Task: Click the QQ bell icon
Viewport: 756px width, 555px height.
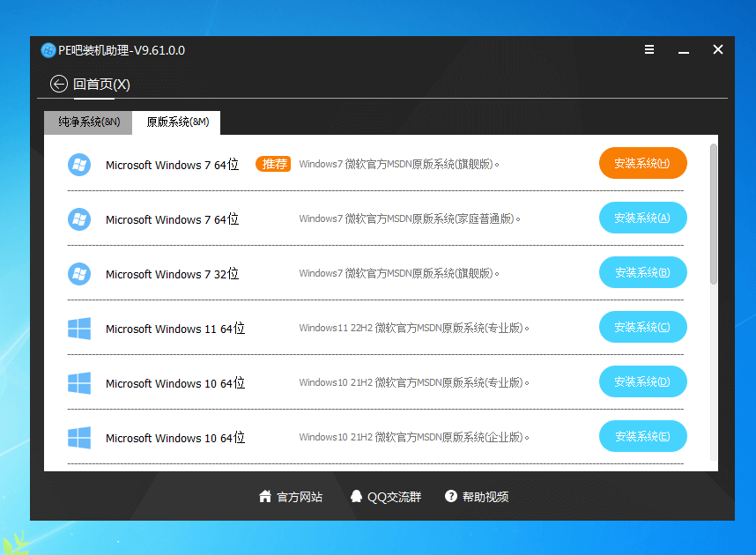Action: pos(356,496)
